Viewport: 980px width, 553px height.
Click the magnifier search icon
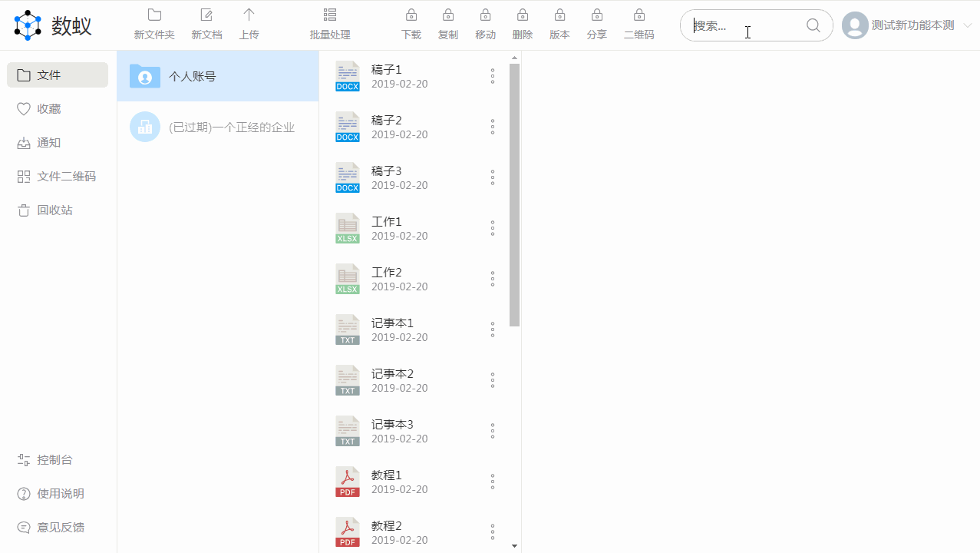(813, 25)
